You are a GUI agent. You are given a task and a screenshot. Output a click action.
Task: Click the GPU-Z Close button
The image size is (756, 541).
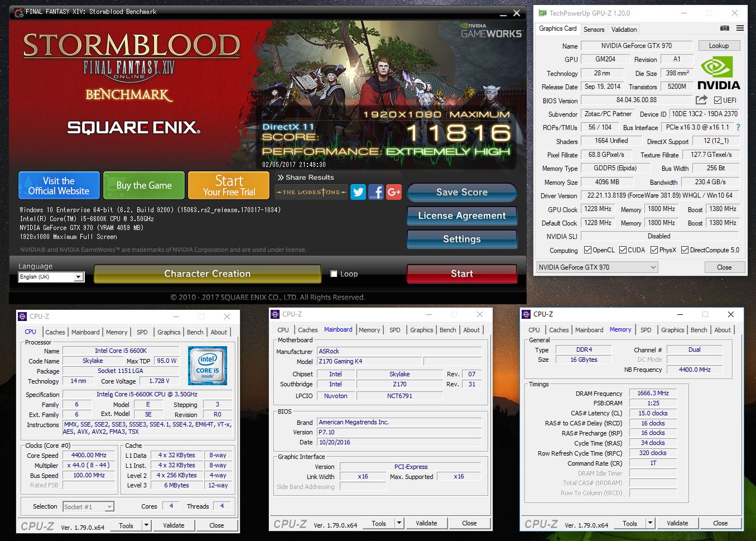pos(724,267)
